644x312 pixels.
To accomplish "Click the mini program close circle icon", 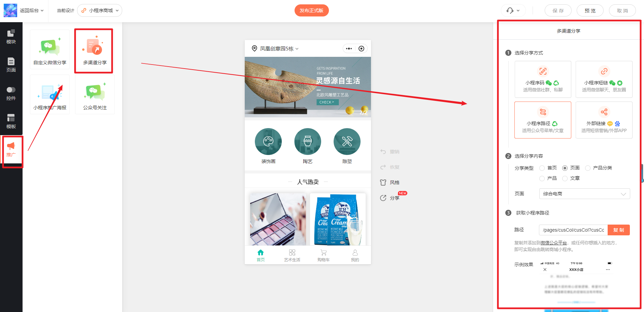I will point(361,49).
